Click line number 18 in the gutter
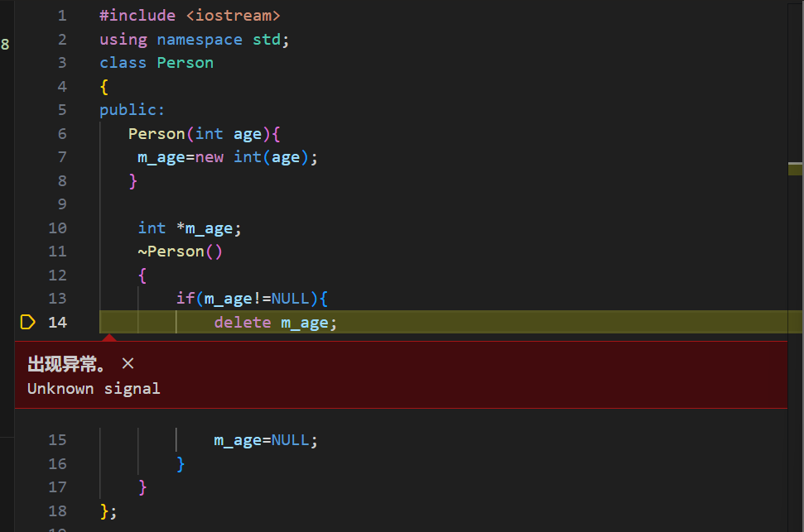This screenshot has height=532, width=804. pos(57,510)
